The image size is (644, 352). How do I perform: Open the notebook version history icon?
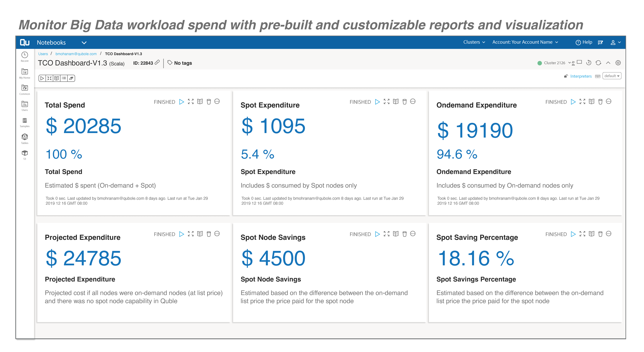click(x=589, y=63)
